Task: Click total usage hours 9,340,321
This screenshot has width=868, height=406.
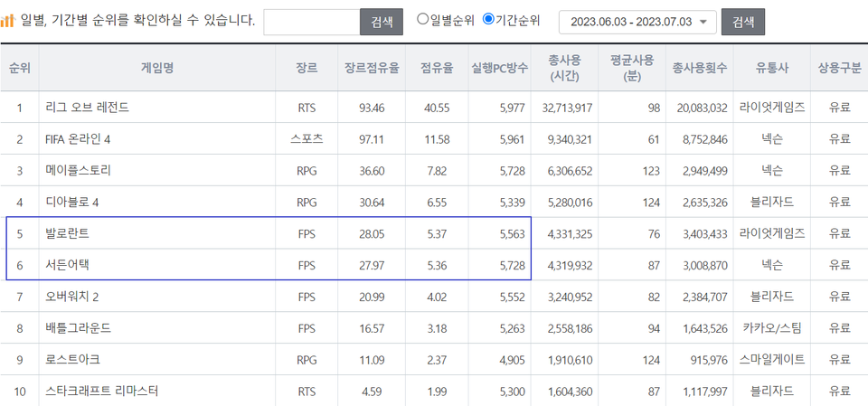Action: [570, 139]
